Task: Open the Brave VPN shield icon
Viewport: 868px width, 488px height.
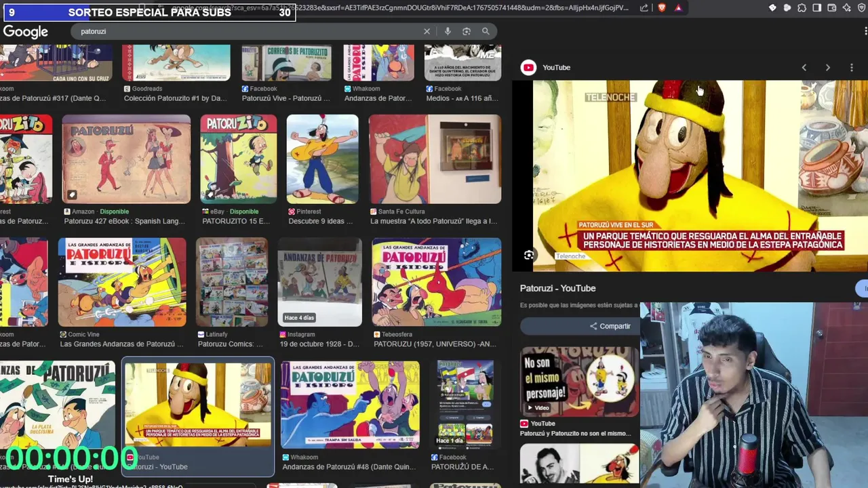Action: click(861, 8)
